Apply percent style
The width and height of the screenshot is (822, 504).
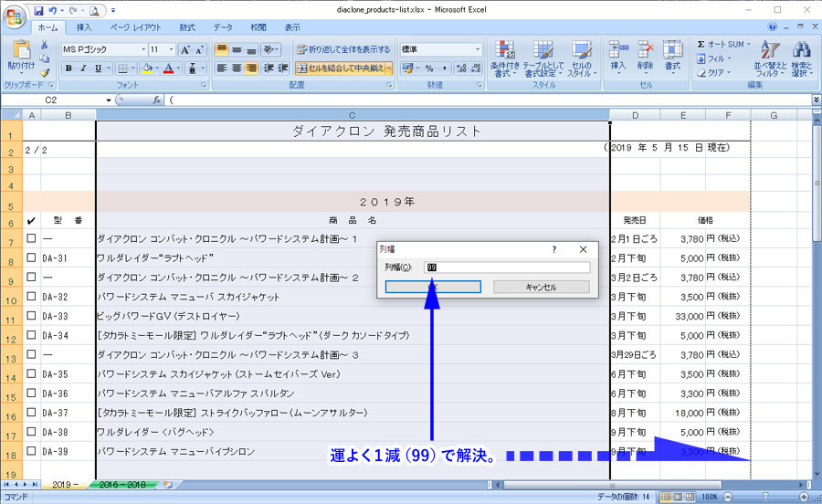(x=429, y=68)
